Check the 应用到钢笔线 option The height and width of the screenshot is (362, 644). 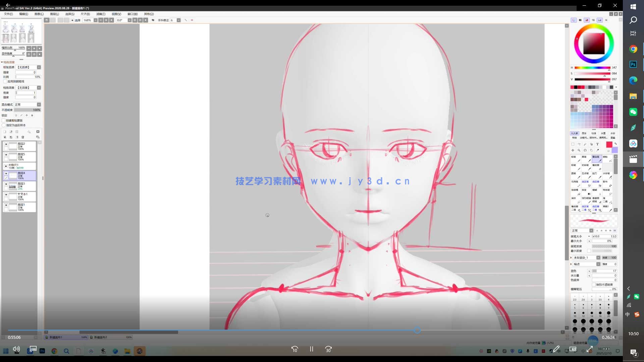(4, 81)
